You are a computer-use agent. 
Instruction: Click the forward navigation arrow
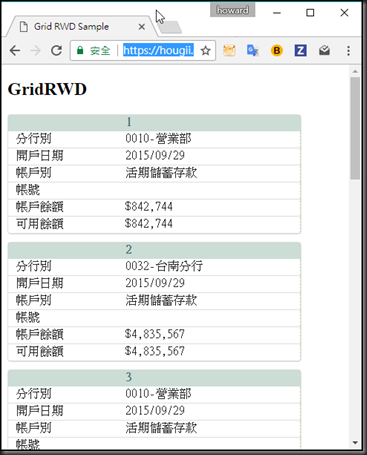[x=36, y=51]
